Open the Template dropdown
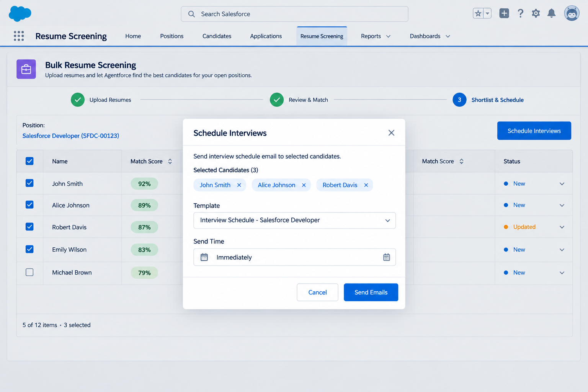Image resolution: width=588 pixels, height=392 pixels. coord(294,220)
